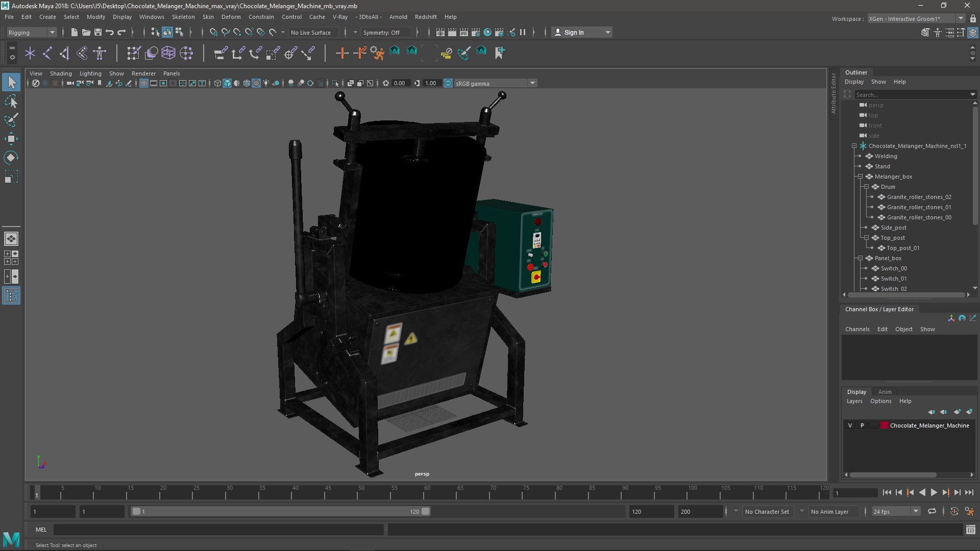Open the Skeleton menu
Image resolution: width=980 pixels, height=551 pixels.
[183, 17]
